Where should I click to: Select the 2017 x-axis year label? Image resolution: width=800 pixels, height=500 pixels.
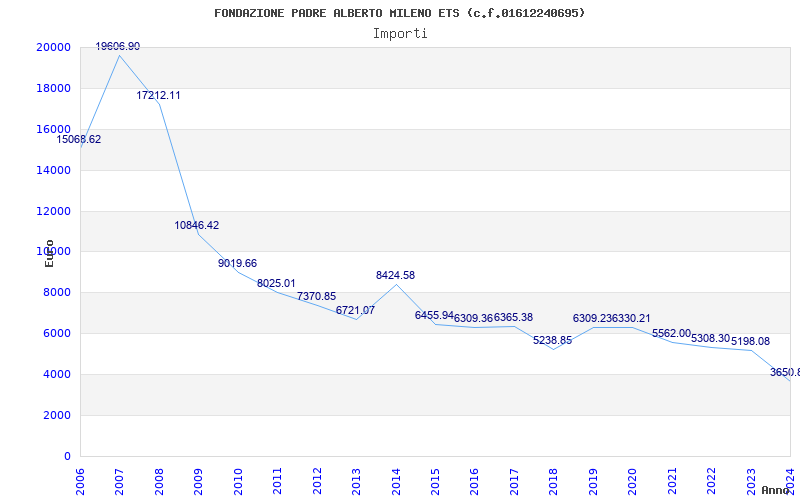[x=514, y=481]
